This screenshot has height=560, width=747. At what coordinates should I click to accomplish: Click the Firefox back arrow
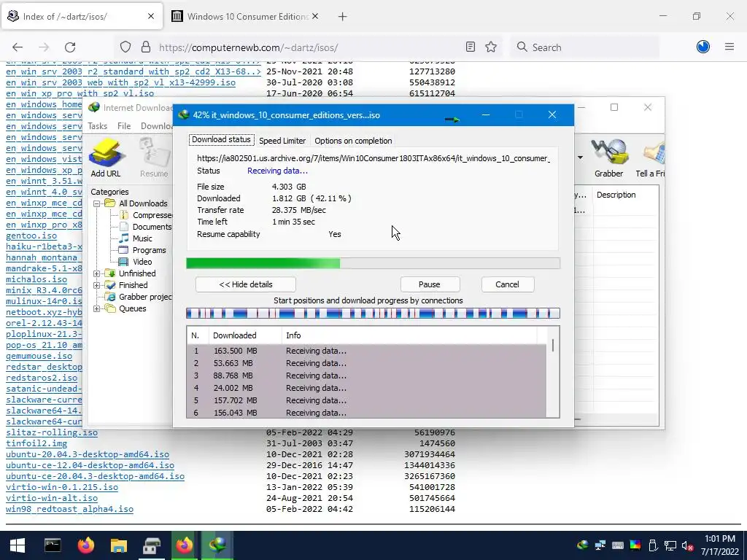click(18, 47)
